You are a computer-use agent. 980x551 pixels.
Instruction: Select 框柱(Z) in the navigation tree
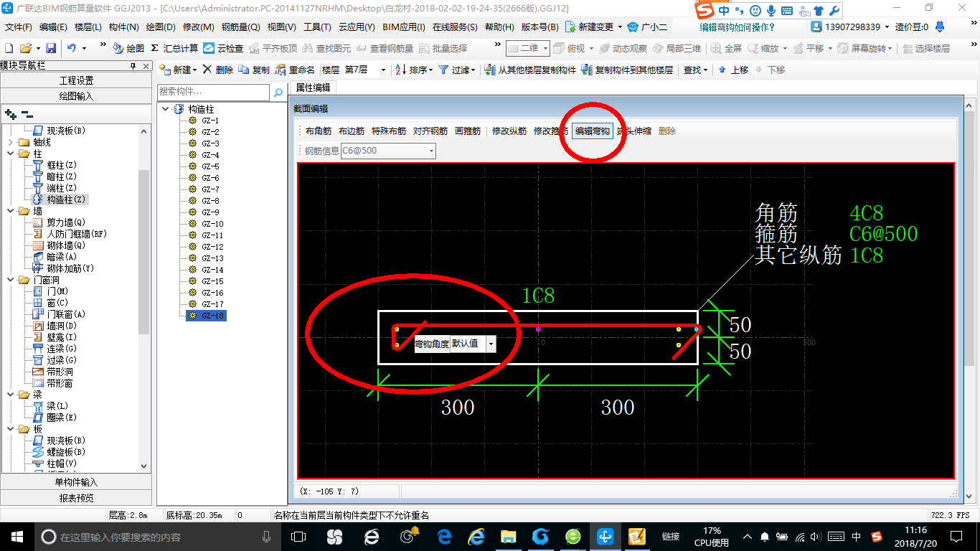[x=61, y=165]
